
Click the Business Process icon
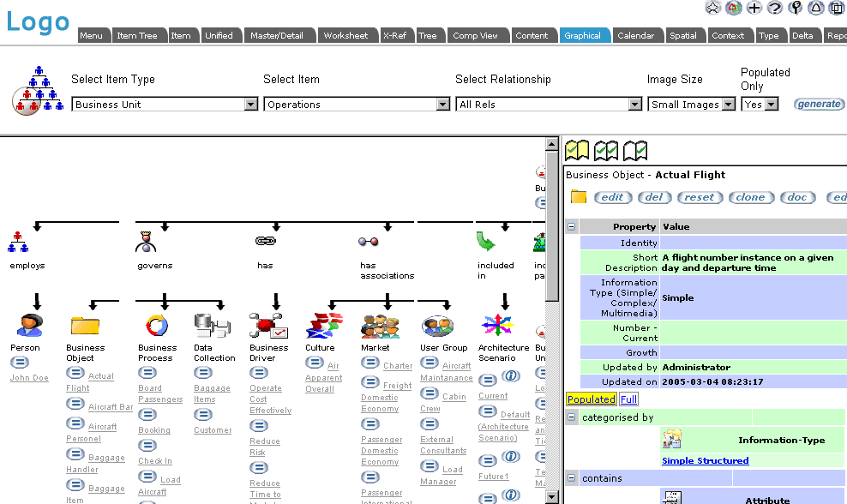(157, 325)
